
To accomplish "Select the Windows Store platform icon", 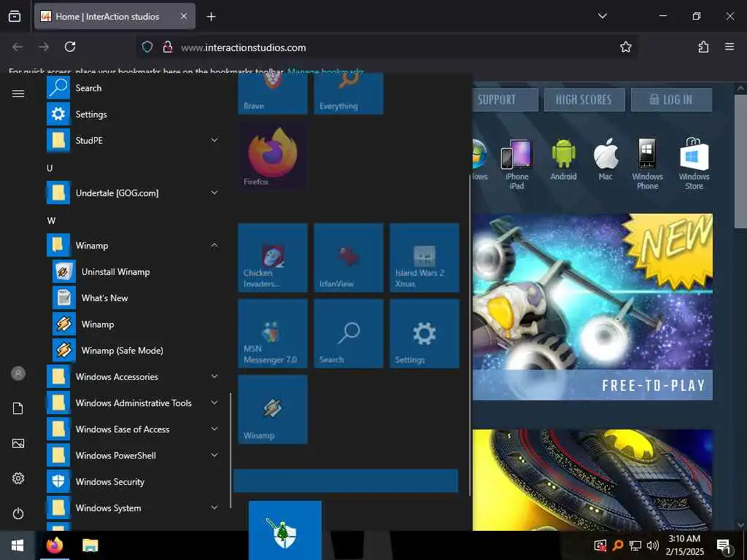I will click(x=694, y=164).
